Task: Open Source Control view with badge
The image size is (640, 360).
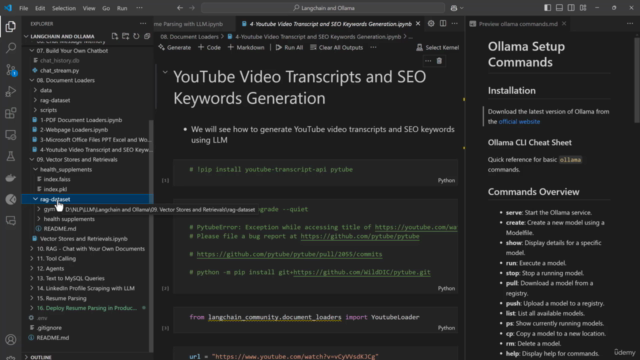Action: click(x=11, y=70)
